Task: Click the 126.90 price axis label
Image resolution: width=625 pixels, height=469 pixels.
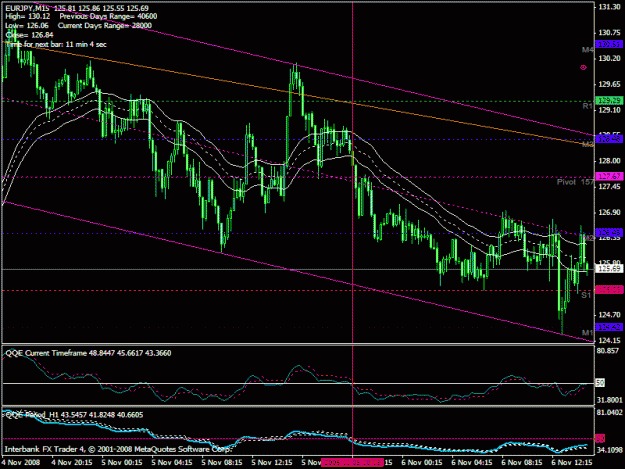Action: click(610, 212)
